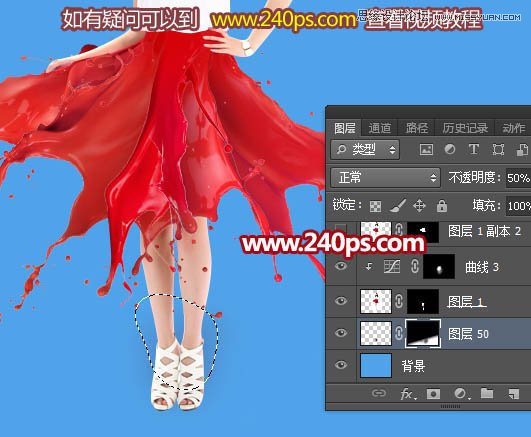Show hidden layer 图层 1 副本 2
The width and height of the screenshot is (531, 437).
click(340, 230)
